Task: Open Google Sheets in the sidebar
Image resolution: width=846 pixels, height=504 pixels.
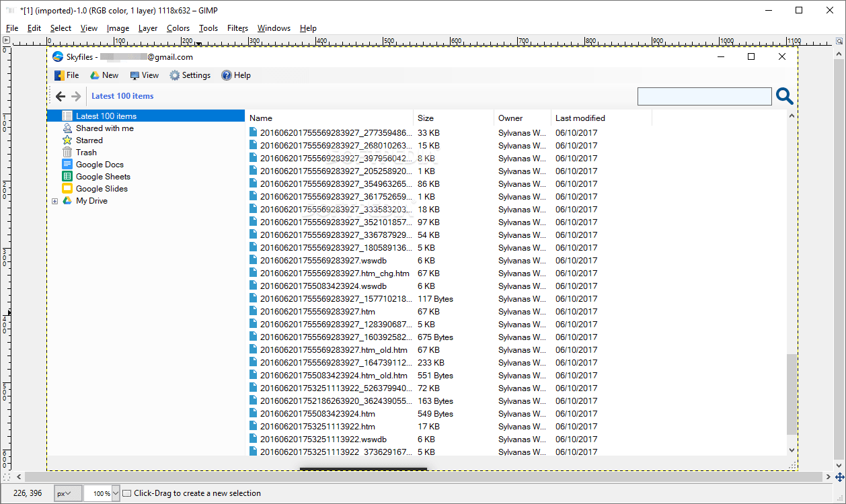Action: point(103,177)
